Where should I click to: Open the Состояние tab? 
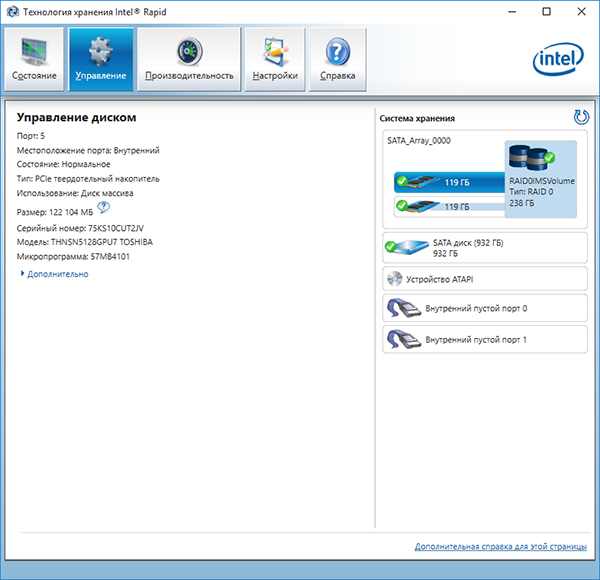pyautogui.click(x=34, y=59)
